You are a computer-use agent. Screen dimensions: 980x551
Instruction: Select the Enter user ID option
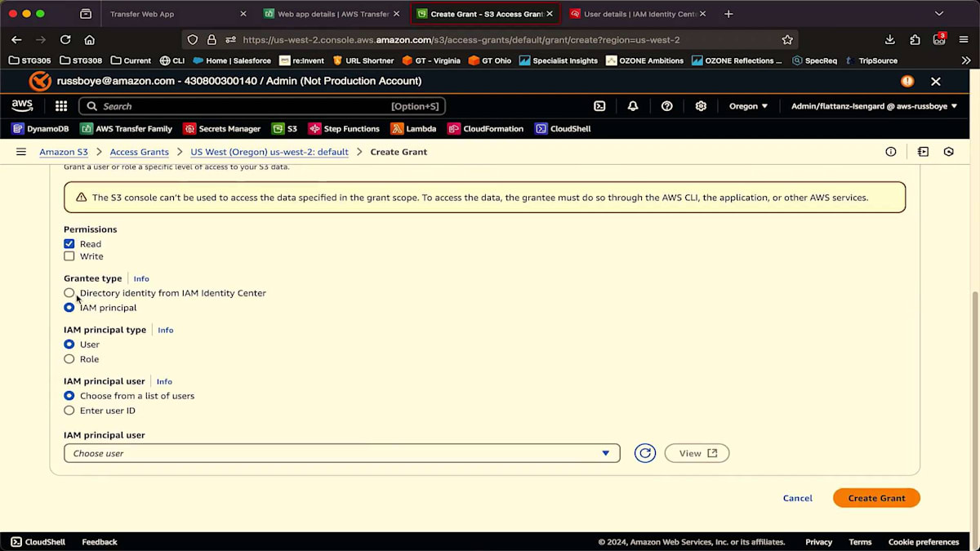(69, 411)
